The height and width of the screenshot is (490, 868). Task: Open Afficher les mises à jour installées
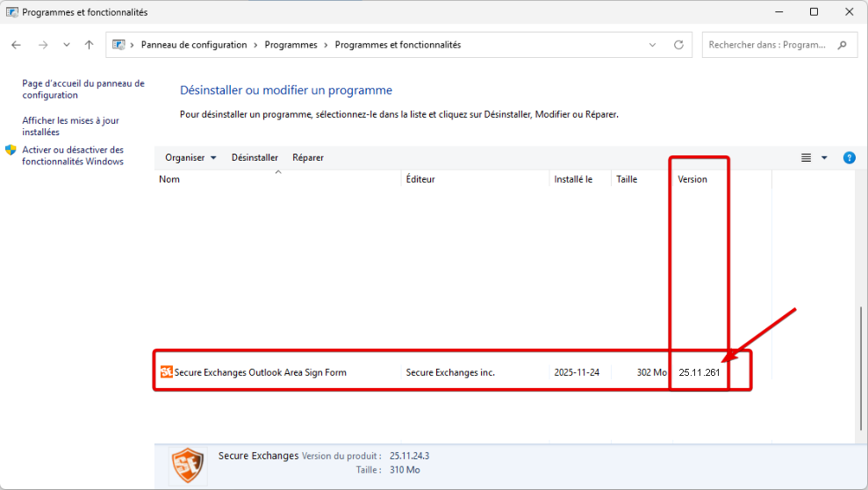[70, 126]
